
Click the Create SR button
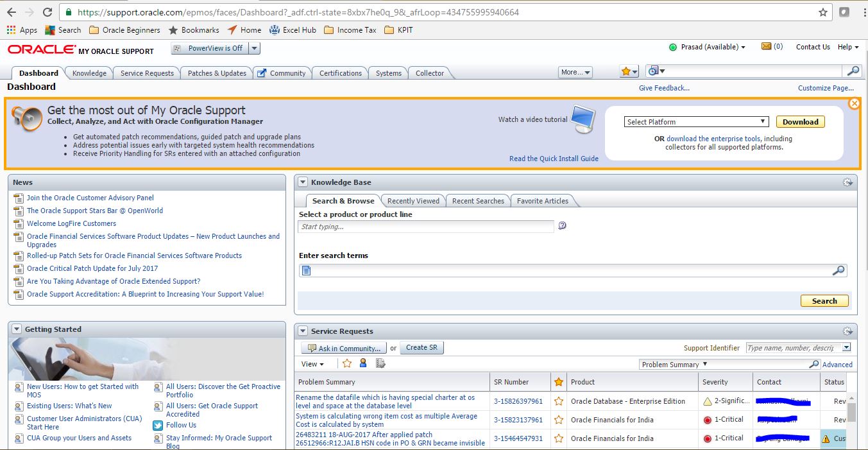[421, 347]
